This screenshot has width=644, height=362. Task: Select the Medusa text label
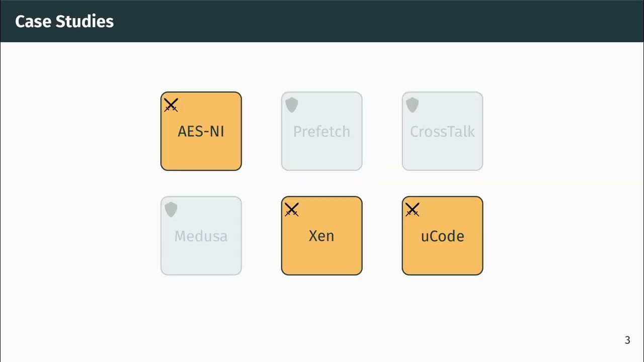pos(201,236)
